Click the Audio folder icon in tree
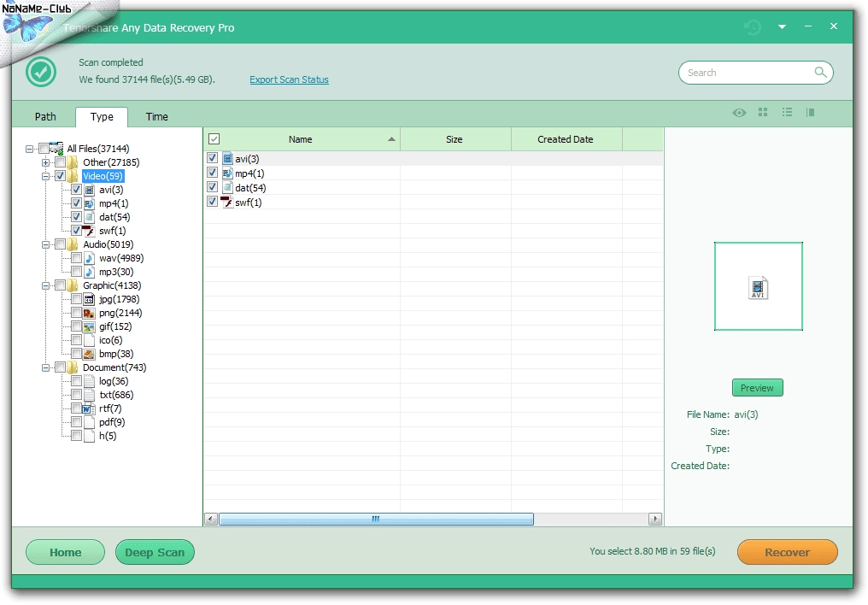This screenshot has width=868, height=605. coord(73,244)
